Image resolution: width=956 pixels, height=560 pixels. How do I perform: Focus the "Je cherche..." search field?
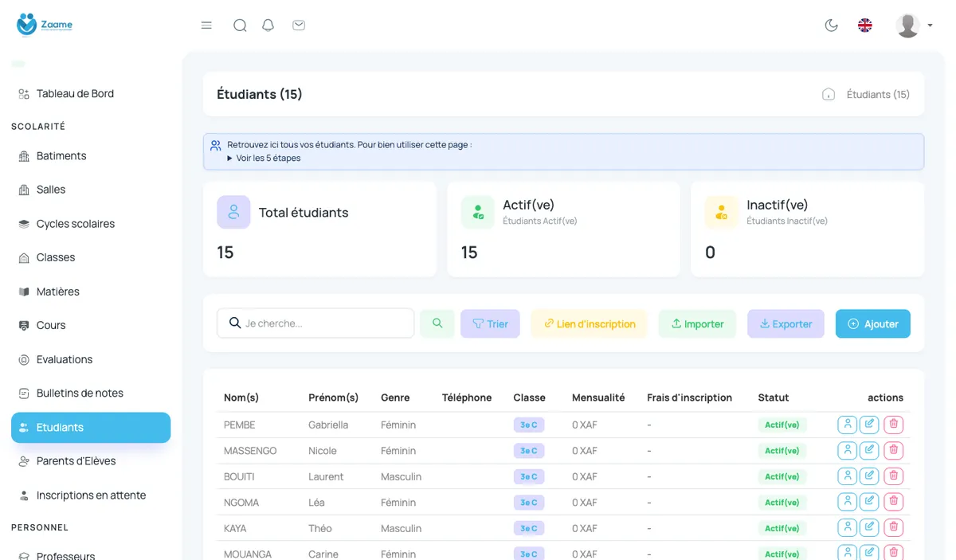[315, 323]
